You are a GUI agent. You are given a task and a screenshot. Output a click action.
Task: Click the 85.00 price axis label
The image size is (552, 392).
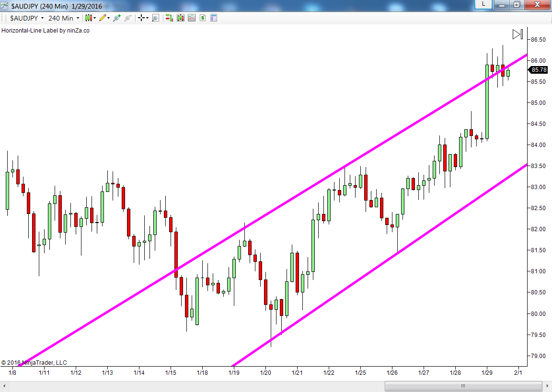538,102
